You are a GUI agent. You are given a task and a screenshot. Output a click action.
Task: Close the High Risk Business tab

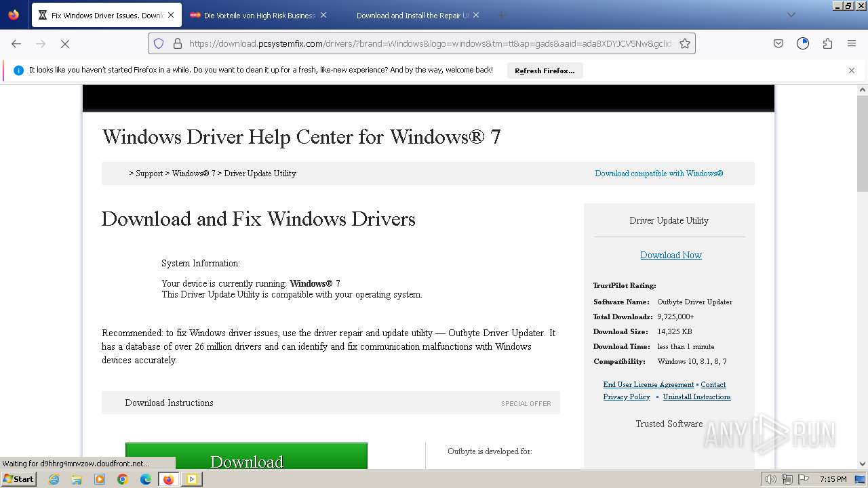pyautogui.click(x=323, y=15)
